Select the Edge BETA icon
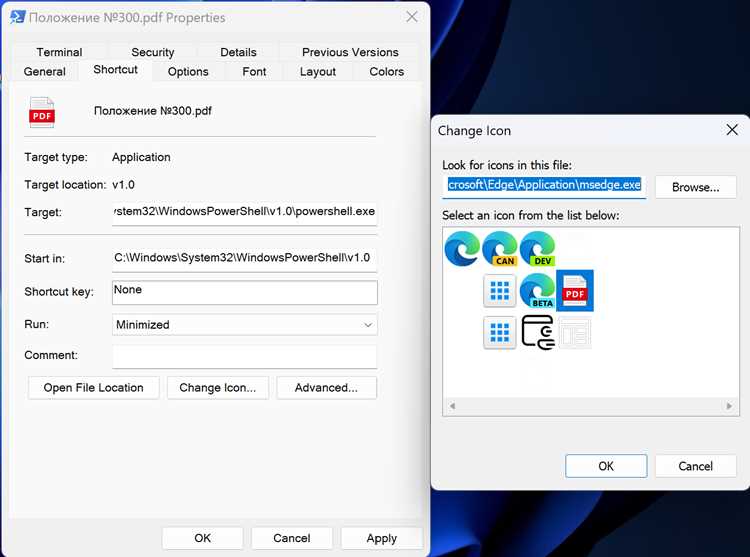 tap(537, 290)
